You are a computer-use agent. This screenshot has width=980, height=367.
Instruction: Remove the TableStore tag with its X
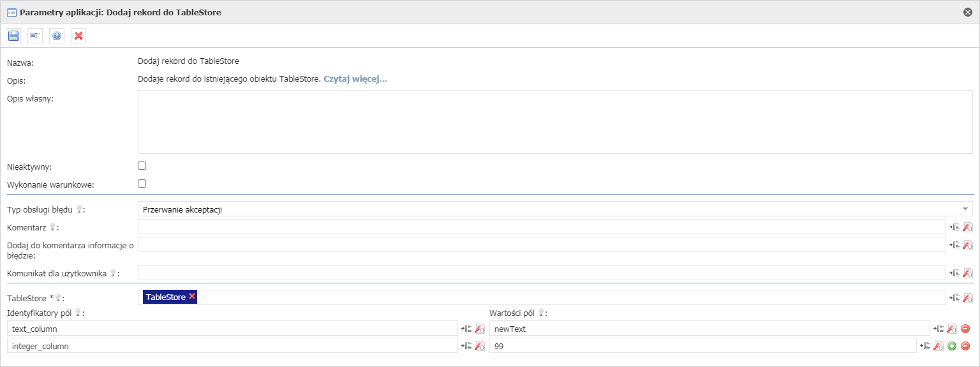click(x=192, y=297)
